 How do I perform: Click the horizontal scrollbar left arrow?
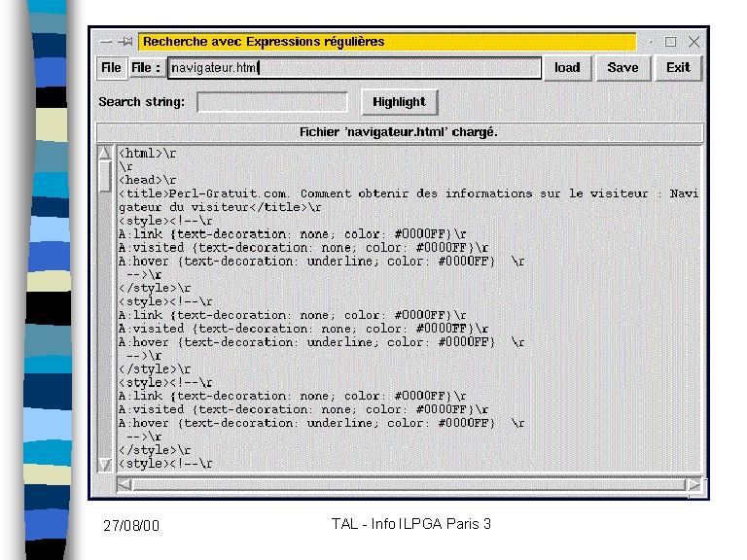tap(124, 484)
